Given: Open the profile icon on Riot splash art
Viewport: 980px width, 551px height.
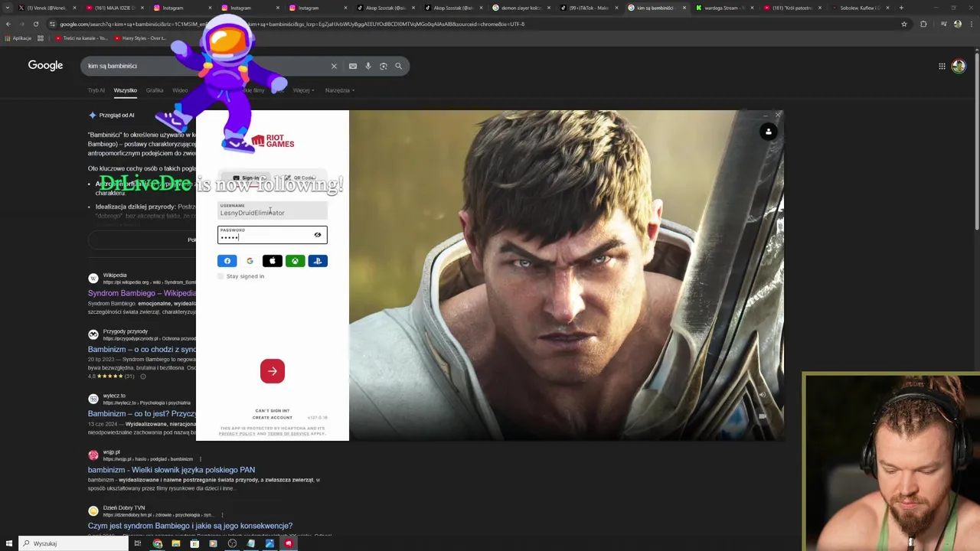Looking at the screenshot, I should click(x=769, y=132).
